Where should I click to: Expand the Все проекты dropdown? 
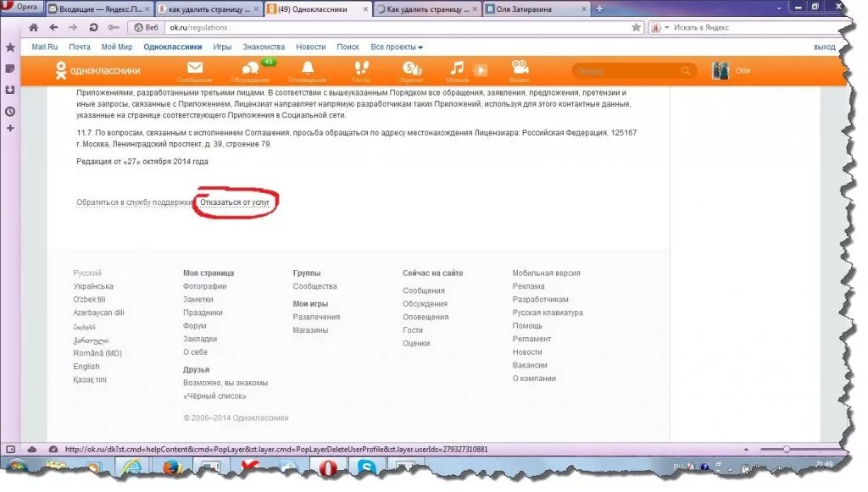[x=397, y=47]
